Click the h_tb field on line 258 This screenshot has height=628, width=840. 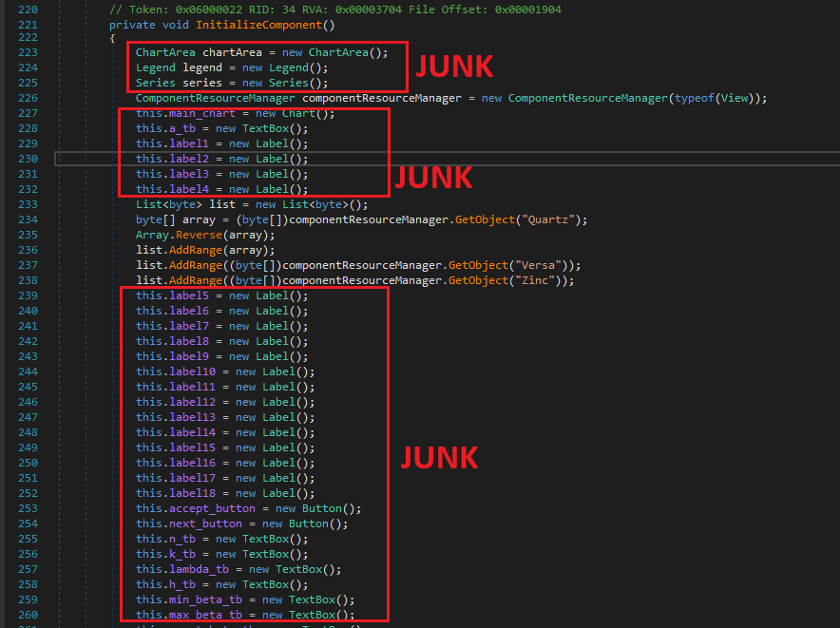[182, 584]
